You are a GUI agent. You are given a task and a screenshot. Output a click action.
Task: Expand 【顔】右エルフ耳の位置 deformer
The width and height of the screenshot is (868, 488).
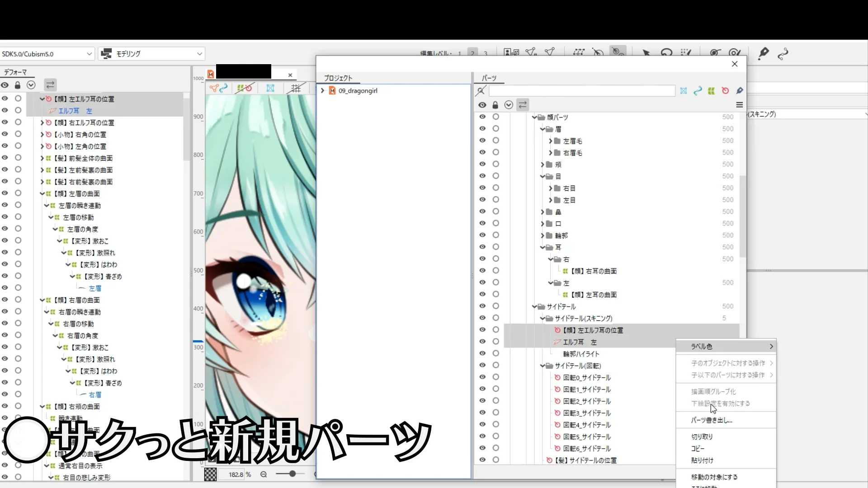42,122
